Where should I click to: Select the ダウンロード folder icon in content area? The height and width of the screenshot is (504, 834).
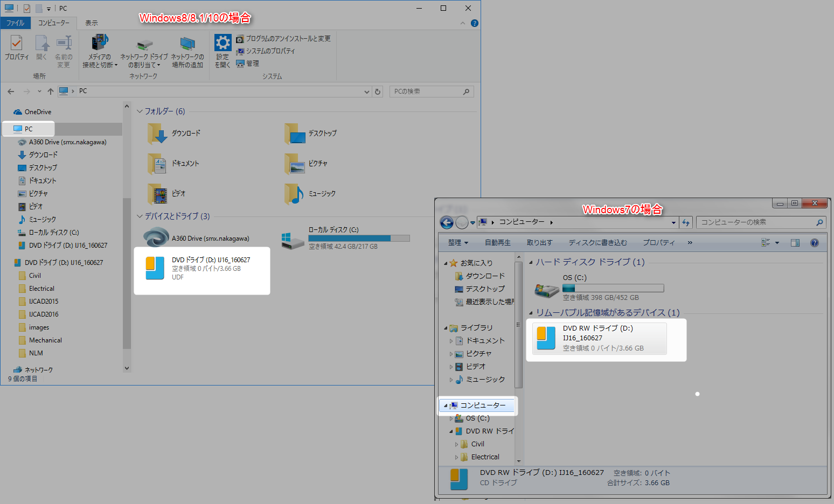coord(158,134)
